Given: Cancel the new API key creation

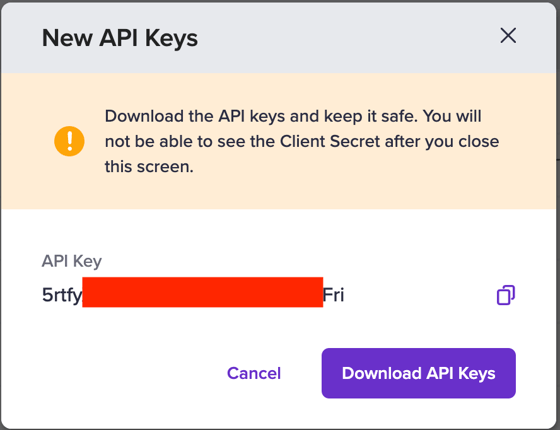Looking at the screenshot, I should (254, 373).
